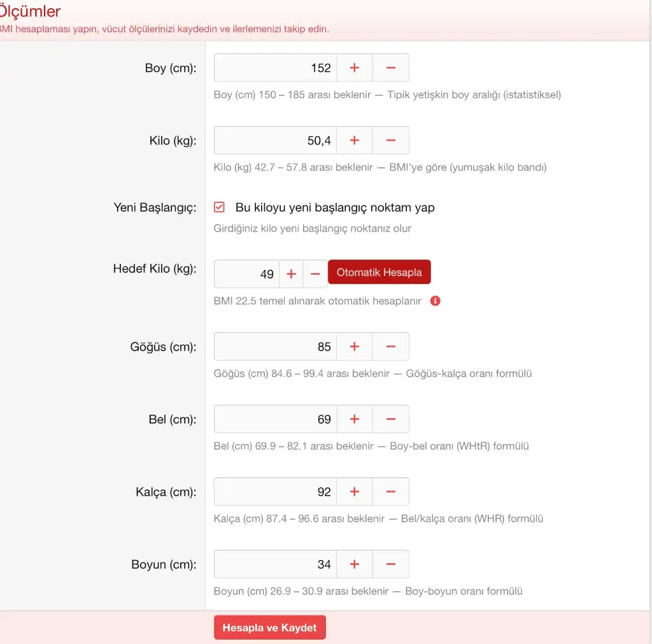Viewport: 652px width, 644px height.
Task: Decrease Bel (cm) using minus button
Action: coord(390,419)
